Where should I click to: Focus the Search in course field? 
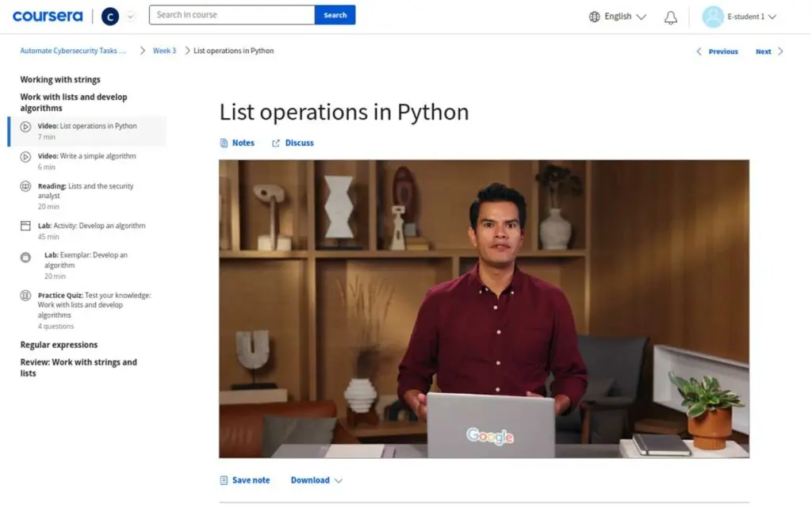[x=232, y=15]
